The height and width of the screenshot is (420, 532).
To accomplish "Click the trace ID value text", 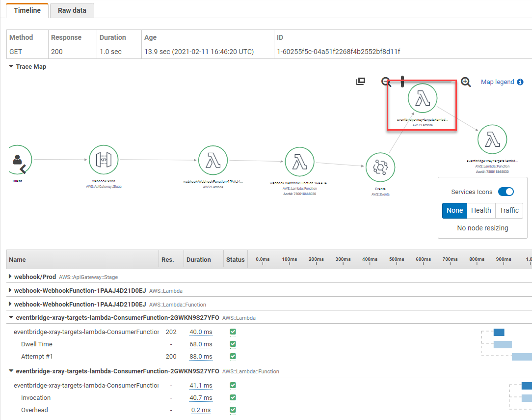I will (338, 52).
